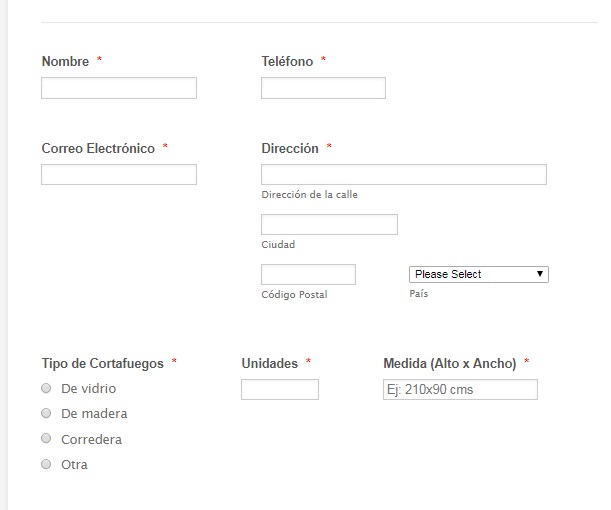Click the Nombre text field
Screen dimensions: 611x510
click(x=119, y=88)
